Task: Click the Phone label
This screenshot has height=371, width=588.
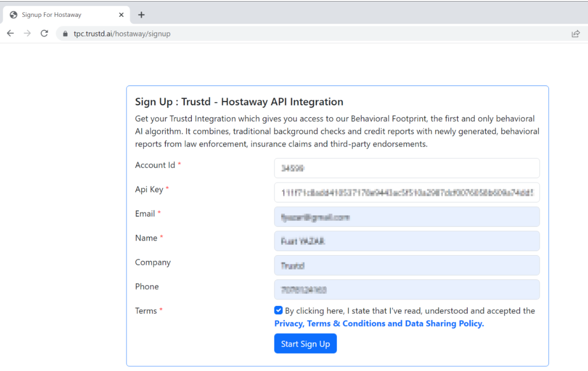Action: 147,287
